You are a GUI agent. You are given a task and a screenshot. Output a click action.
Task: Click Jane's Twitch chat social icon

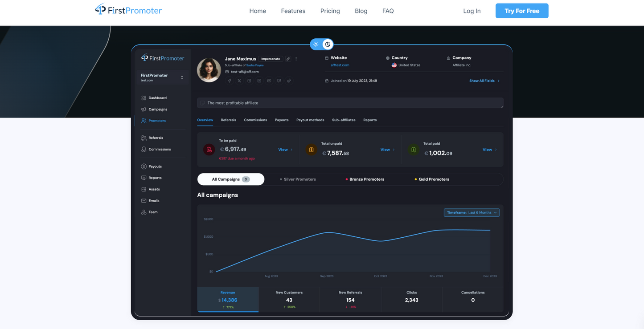(279, 81)
